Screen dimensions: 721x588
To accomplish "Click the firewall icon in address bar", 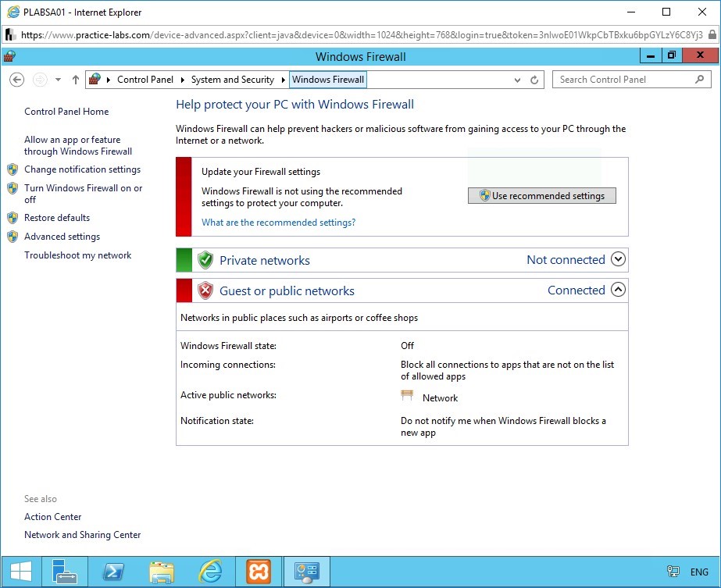I will (95, 79).
